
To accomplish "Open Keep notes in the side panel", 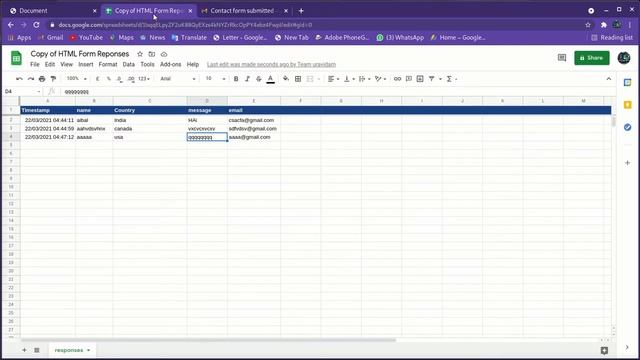I will tap(628, 105).
